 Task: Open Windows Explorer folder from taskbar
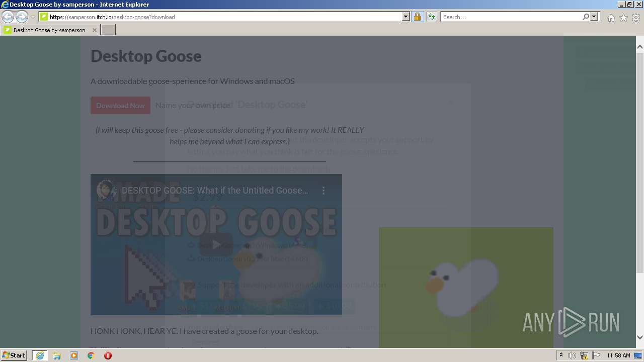pos(57,355)
